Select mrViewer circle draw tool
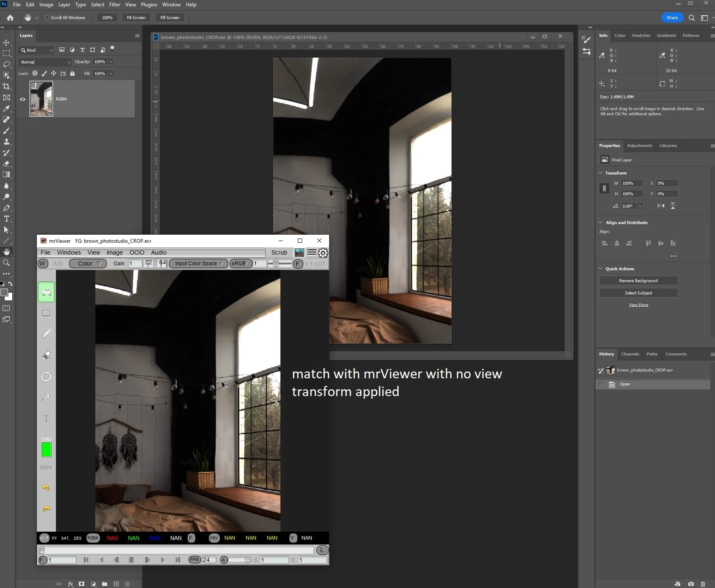The width and height of the screenshot is (715, 588). point(46,377)
